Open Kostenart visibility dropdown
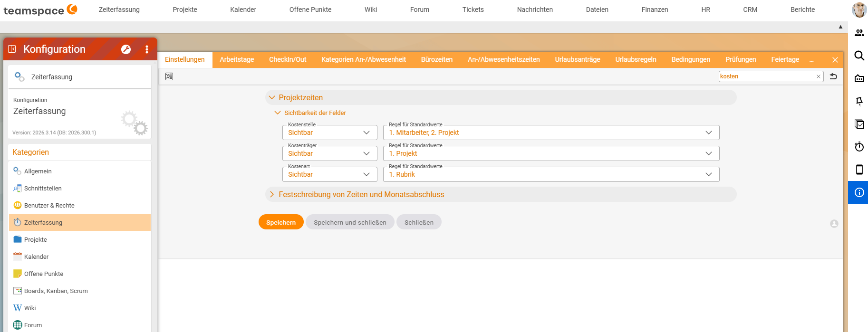Screen dimensions: 868x332 [329, 174]
